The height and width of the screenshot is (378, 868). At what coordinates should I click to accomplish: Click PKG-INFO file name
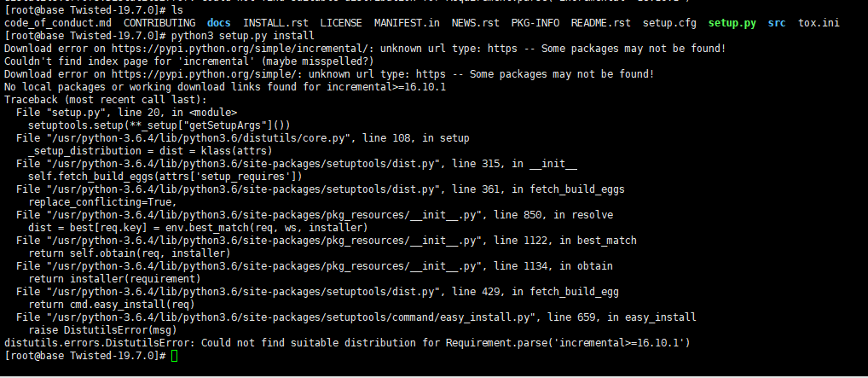(535, 23)
